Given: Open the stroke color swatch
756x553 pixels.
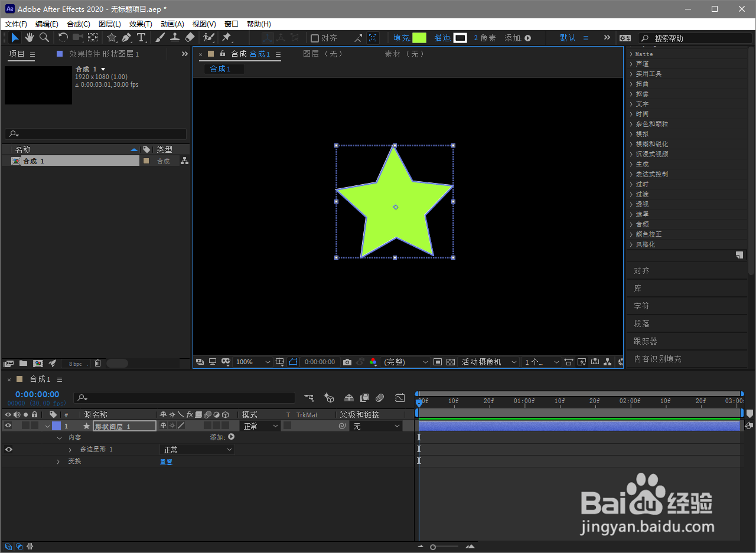Looking at the screenshot, I should [x=460, y=38].
